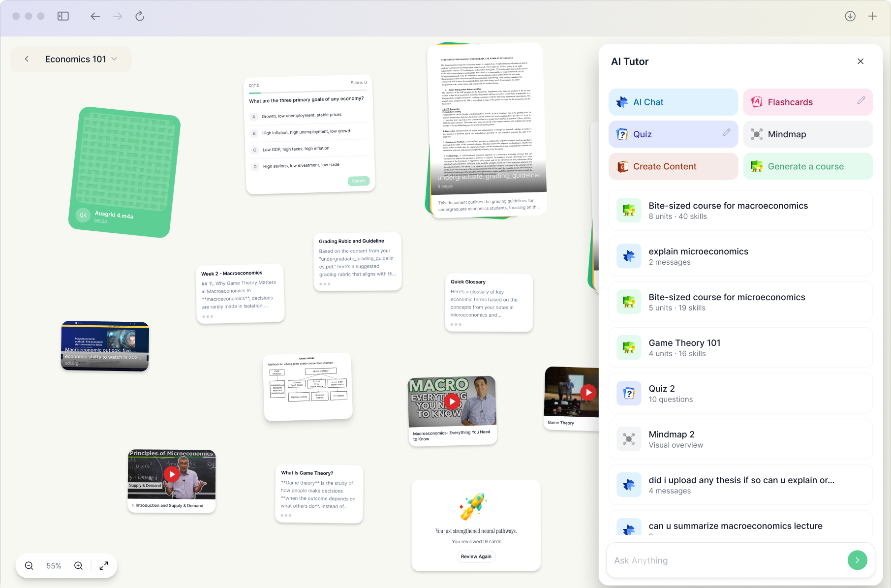Image resolution: width=891 pixels, height=588 pixels.
Task: Click the zoom out magnifier icon
Action: pyautogui.click(x=29, y=566)
